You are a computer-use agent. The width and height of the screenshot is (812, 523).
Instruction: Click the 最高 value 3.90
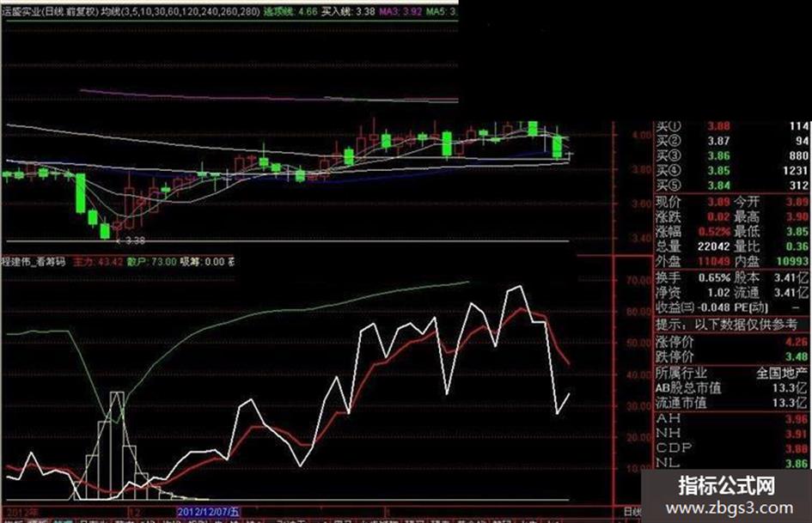[x=797, y=217]
